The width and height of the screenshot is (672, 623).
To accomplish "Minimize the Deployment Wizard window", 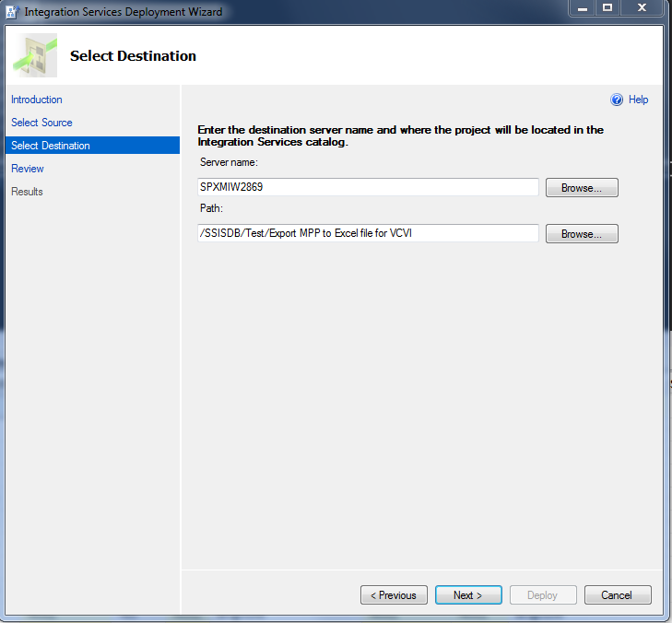I will pos(582,8).
